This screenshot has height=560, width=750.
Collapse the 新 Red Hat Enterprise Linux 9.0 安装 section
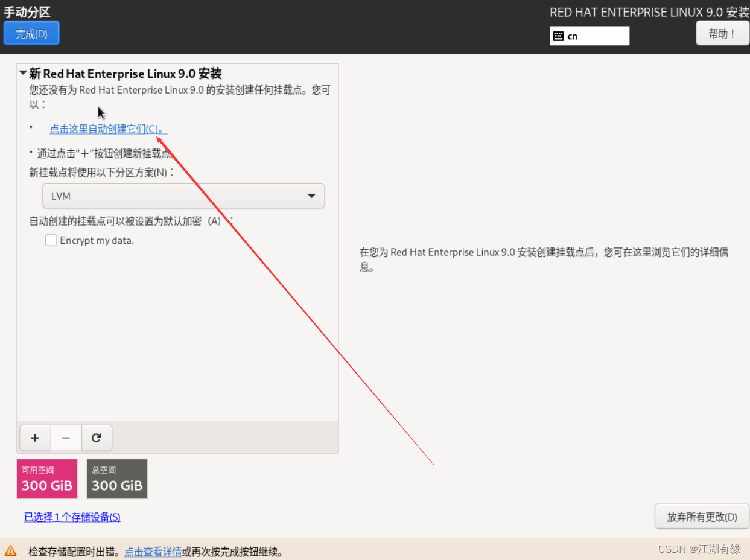click(x=24, y=74)
